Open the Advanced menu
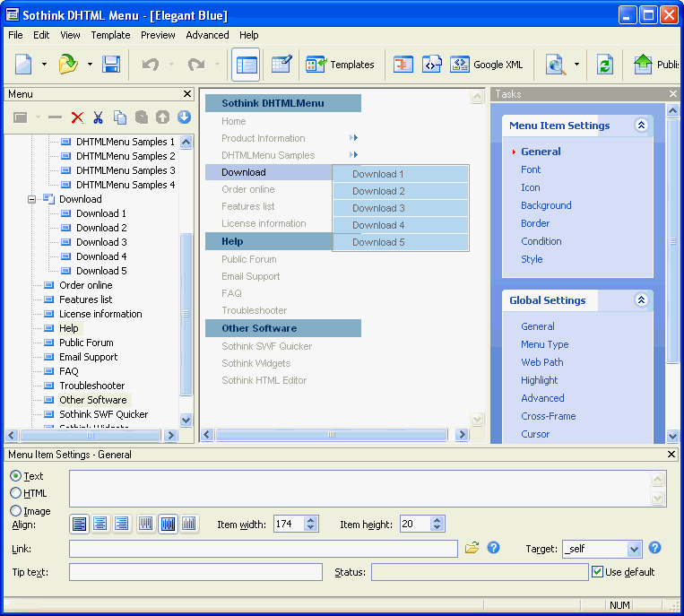Image resolution: width=684 pixels, height=616 pixels. click(x=207, y=35)
